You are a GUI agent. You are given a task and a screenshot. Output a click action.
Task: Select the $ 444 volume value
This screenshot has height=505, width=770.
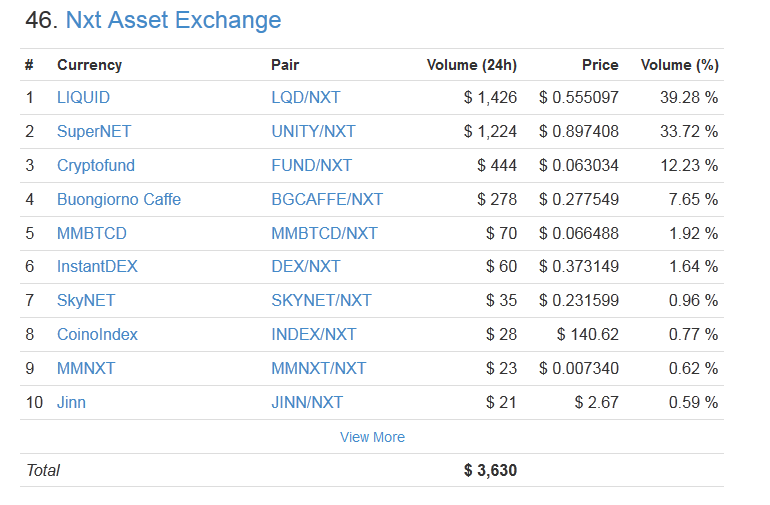tap(497, 166)
